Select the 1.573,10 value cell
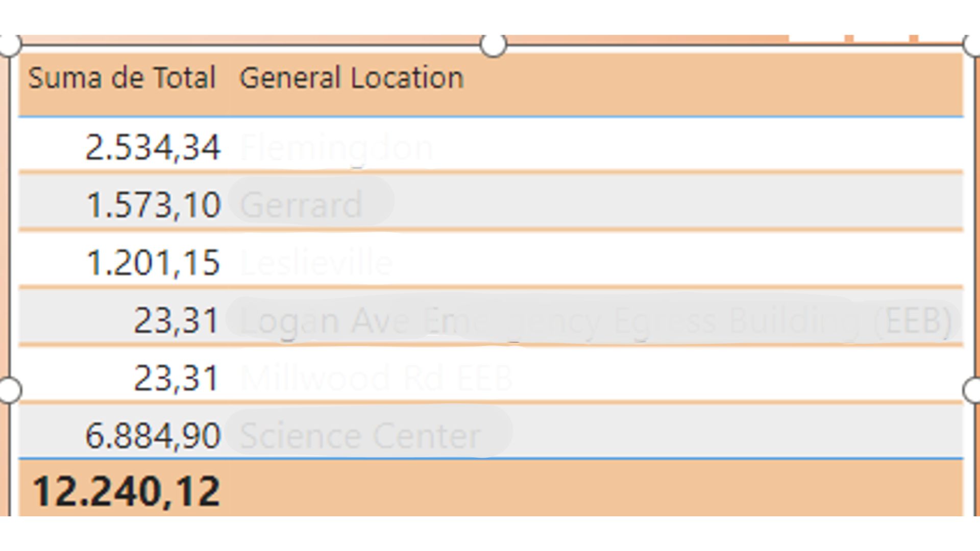The image size is (980, 551). [x=154, y=205]
